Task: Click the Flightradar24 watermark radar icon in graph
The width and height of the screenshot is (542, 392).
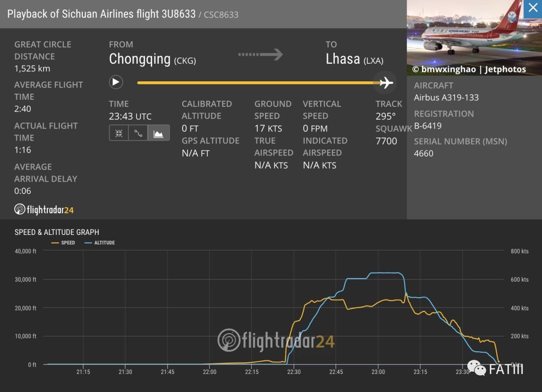Action: (x=228, y=340)
